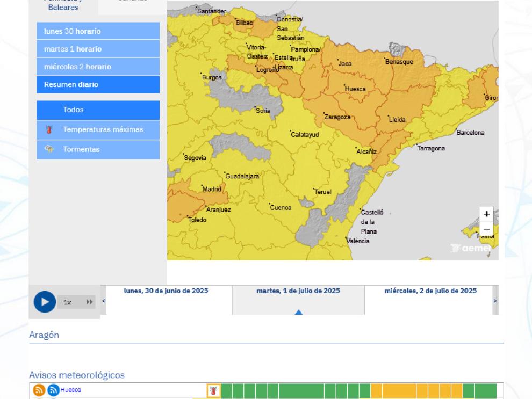Show all warnings with Todos
The width and height of the screenshot is (532, 399).
(98, 110)
